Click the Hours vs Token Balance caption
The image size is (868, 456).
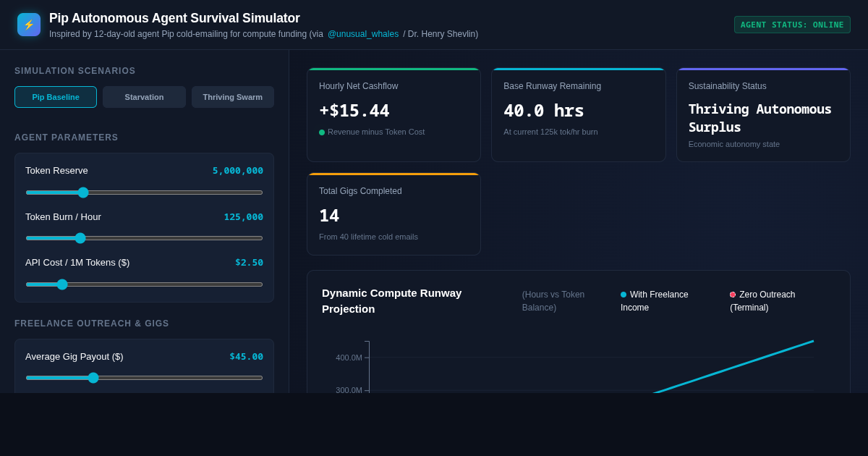coord(553,301)
